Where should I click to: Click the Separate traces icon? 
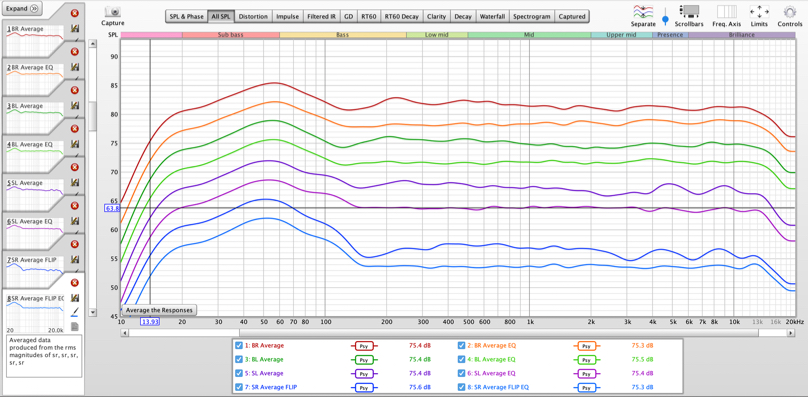pyautogui.click(x=643, y=12)
